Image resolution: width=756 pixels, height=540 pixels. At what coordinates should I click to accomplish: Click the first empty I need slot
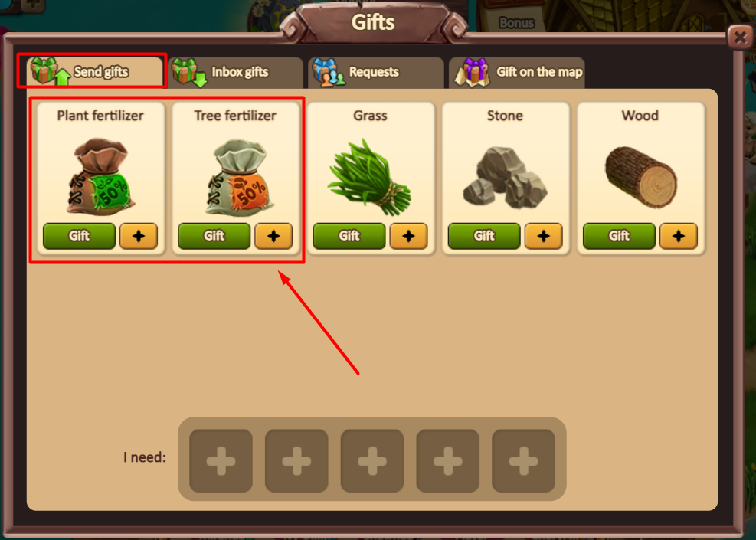tap(221, 461)
